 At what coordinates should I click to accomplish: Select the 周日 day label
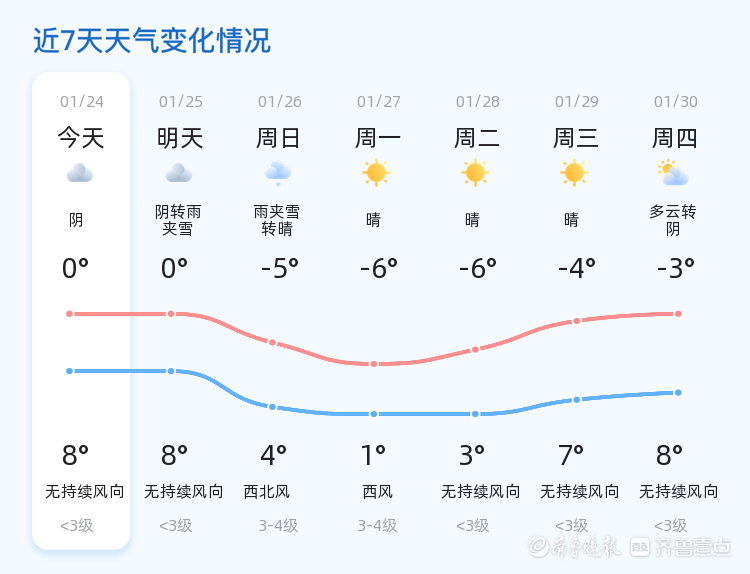click(x=278, y=138)
